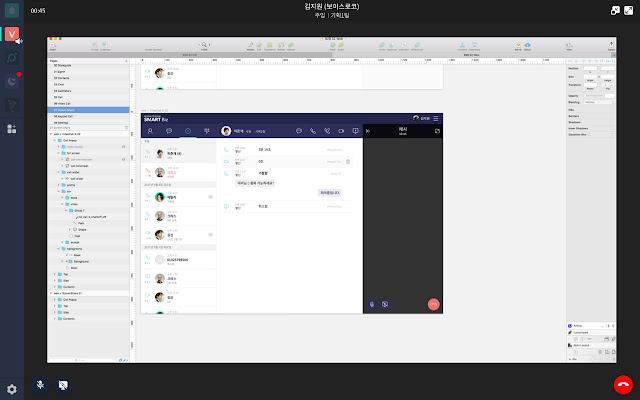640x400 pixels.
Task: Open the Blending mode dropdown in inspector
Action: [599, 102]
